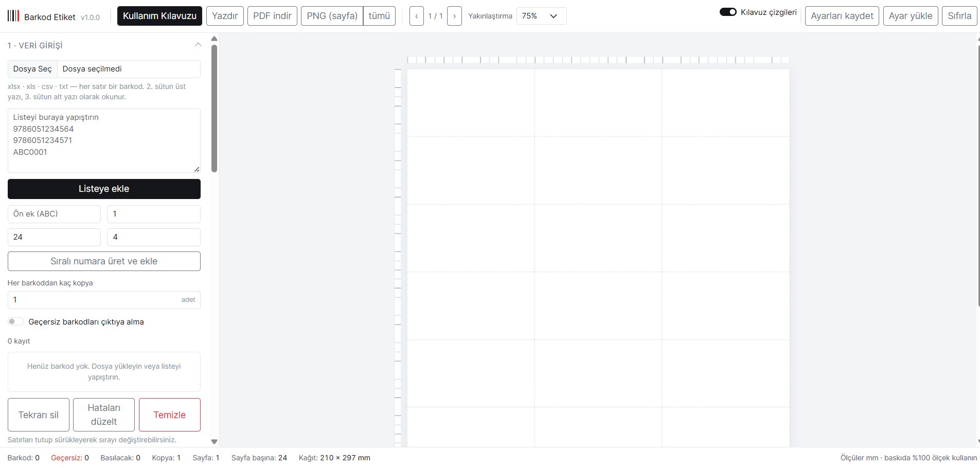Export all pages with tümü button
The height and width of the screenshot is (468, 980).
[379, 16]
